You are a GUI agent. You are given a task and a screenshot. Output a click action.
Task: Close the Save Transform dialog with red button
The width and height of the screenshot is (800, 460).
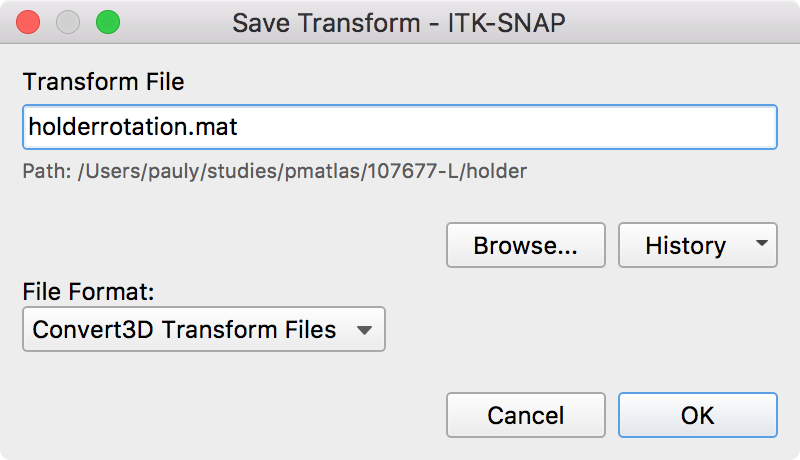coord(28,22)
